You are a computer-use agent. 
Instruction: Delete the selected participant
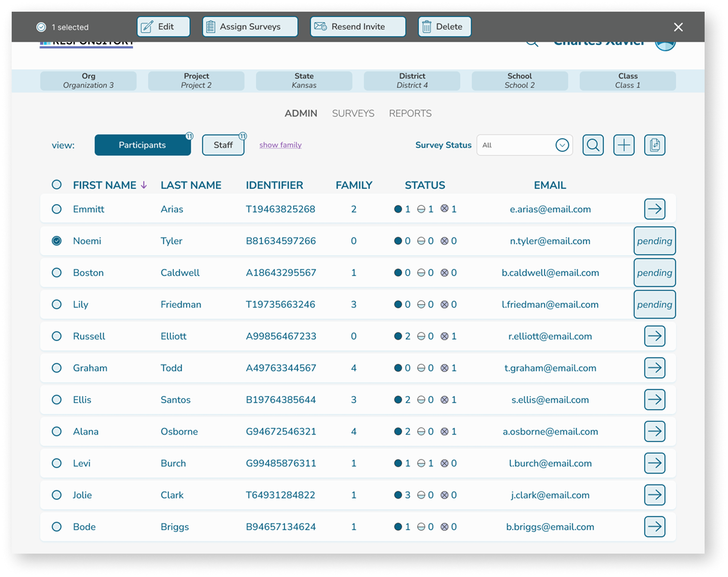tap(444, 27)
